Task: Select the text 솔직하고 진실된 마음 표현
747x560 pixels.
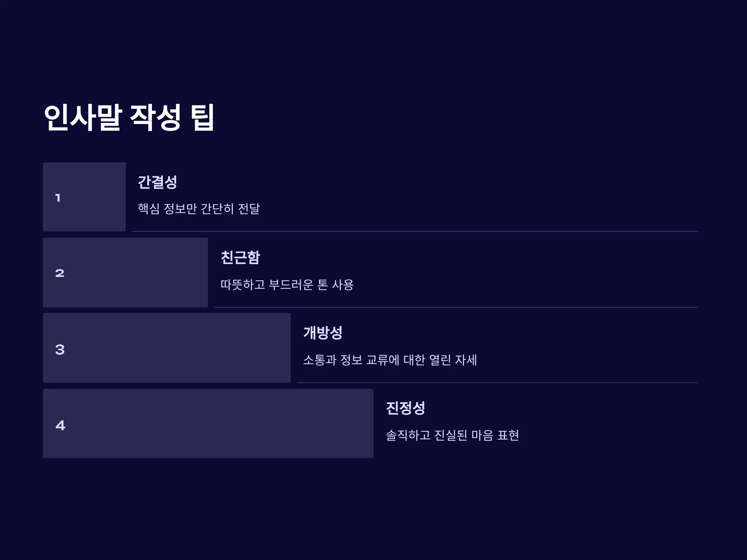Action: point(452,435)
